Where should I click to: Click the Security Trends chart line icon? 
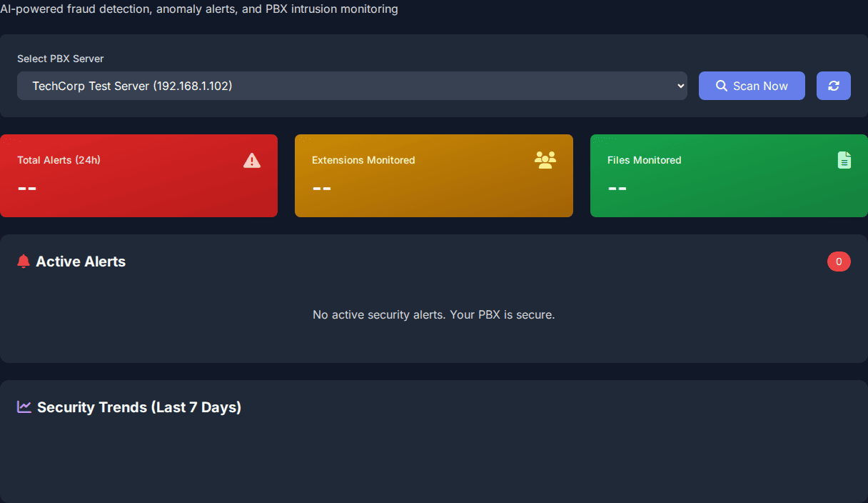pyautogui.click(x=24, y=407)
